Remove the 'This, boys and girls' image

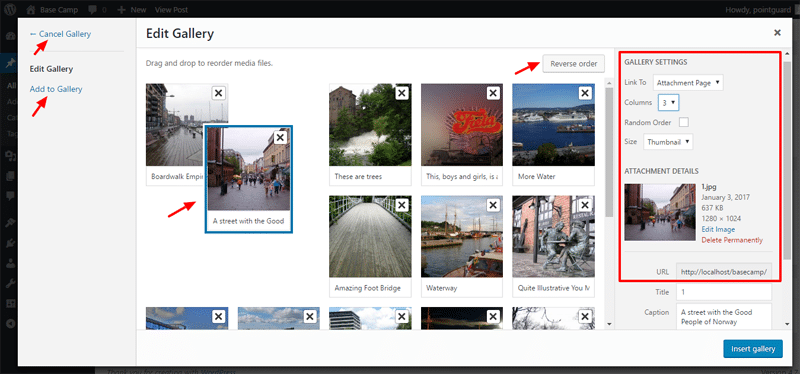(493, 93)
